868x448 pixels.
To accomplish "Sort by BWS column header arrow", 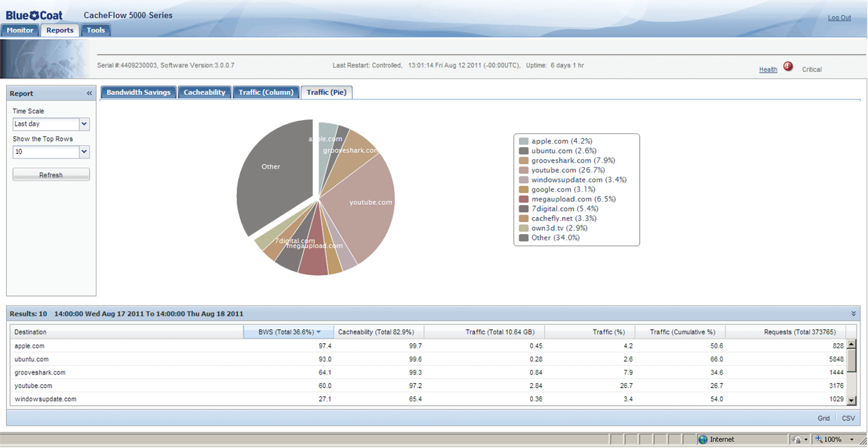I will [x=318, y=332].
